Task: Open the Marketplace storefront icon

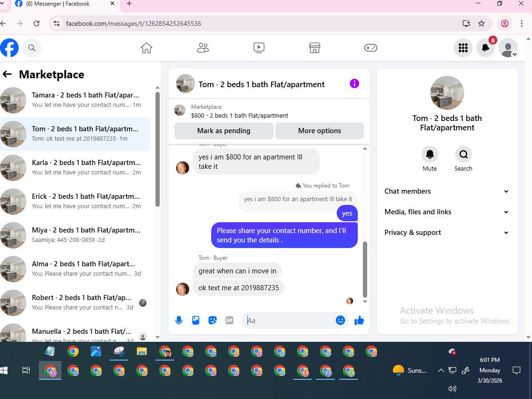Action: coord(315,48)
